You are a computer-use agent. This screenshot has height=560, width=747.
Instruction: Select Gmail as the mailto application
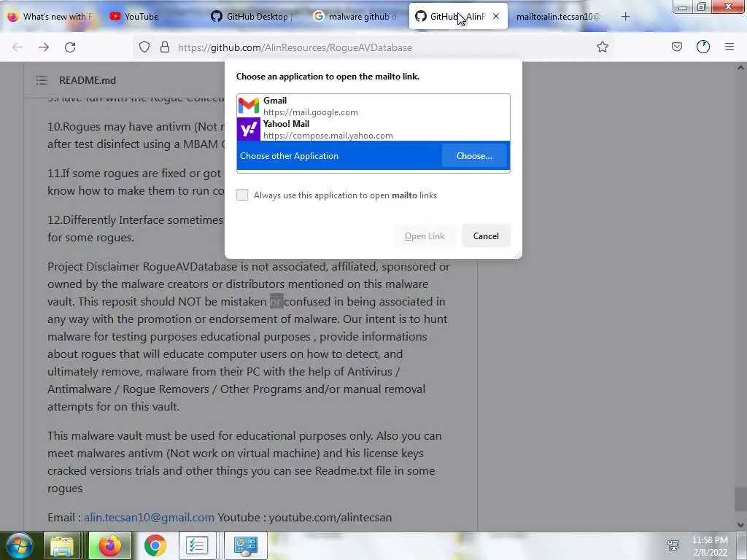(373, 106)
